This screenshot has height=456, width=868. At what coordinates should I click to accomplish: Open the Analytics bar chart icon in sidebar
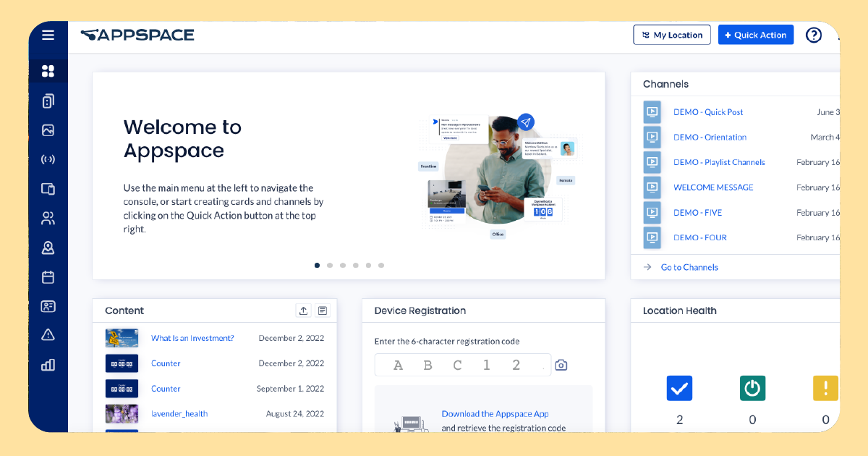[x=48, y=364]
